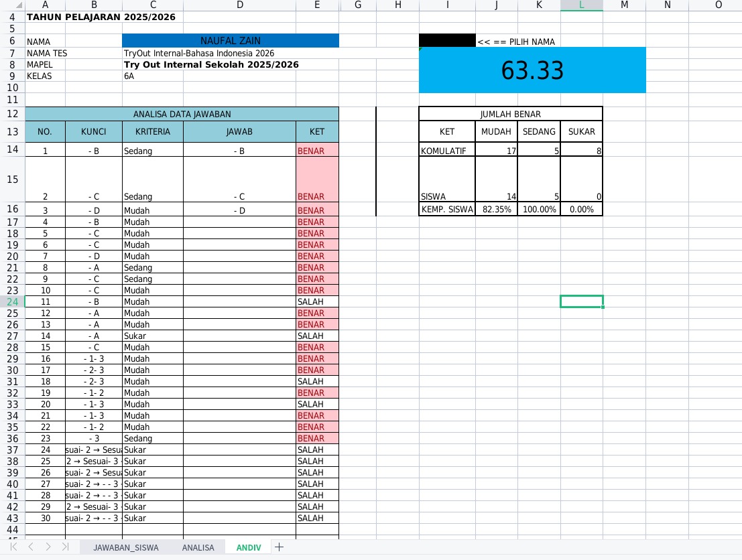Click the active selected cell L24

tap(582, 301)
